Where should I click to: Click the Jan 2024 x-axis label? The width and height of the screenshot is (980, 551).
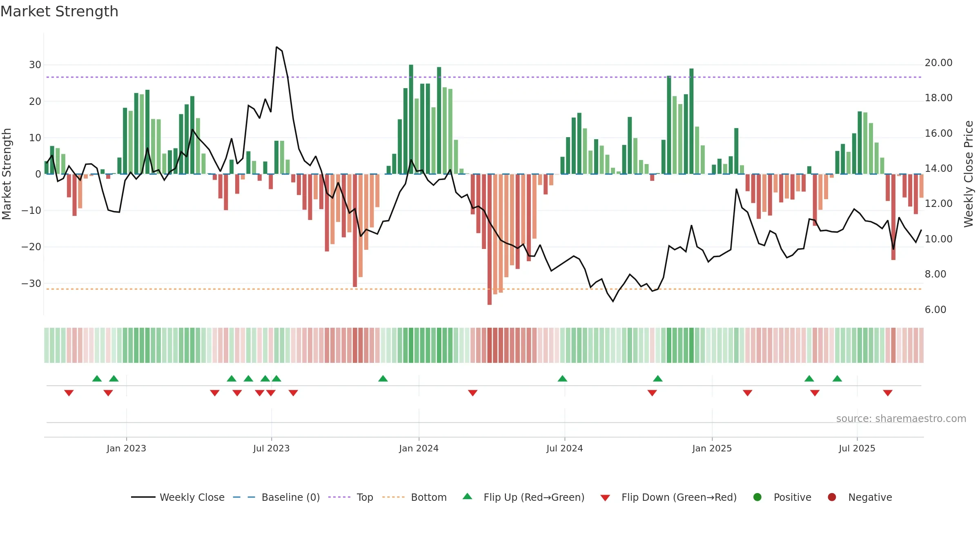coord(419,448)
